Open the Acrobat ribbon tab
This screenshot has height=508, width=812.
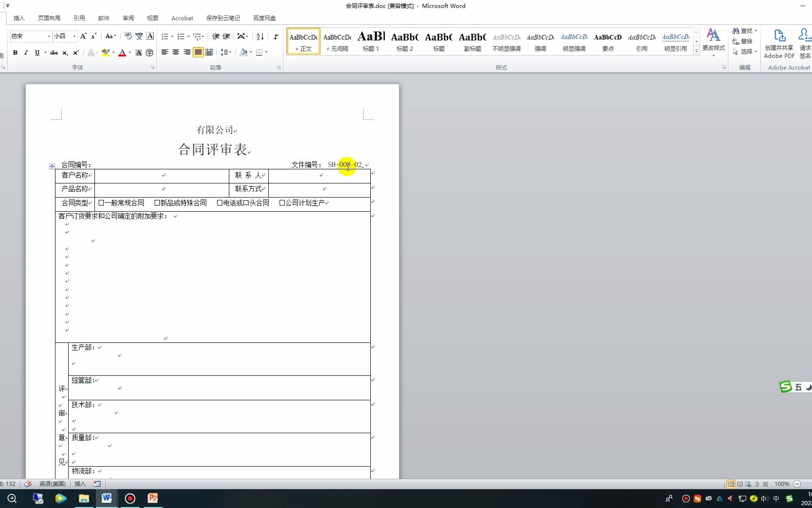click(182, 18)
